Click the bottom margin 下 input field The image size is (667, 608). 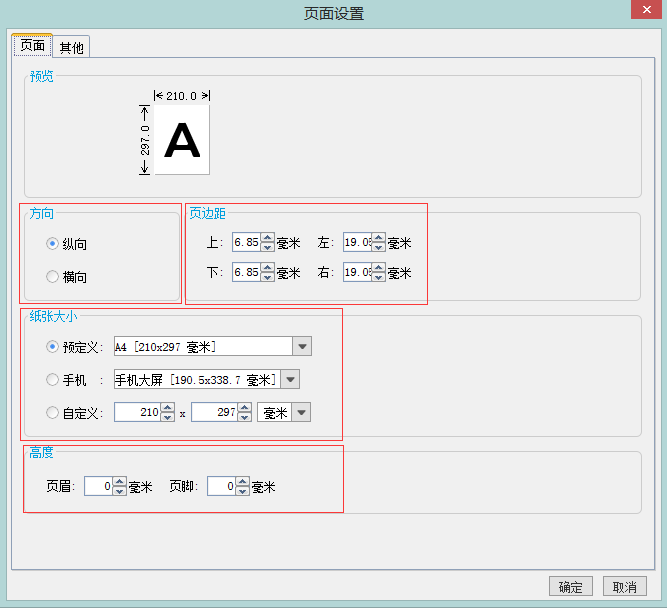click(x=246, y=272)
